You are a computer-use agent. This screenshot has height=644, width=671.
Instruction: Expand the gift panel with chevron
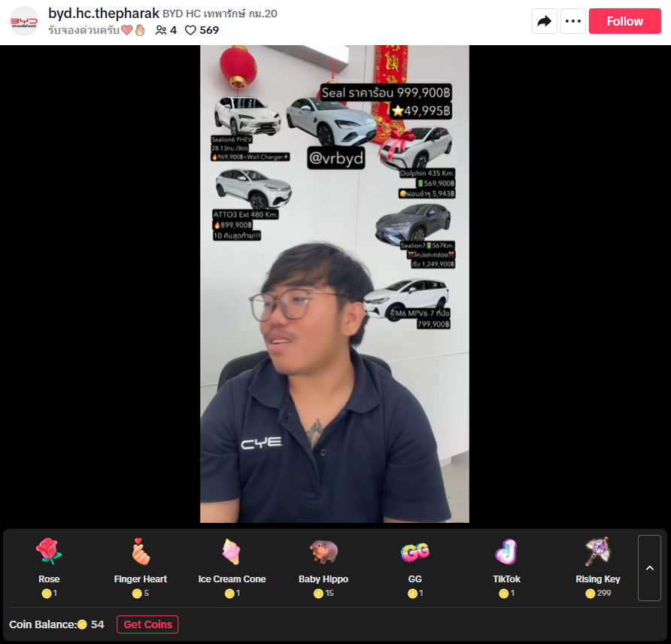(649, 568)
